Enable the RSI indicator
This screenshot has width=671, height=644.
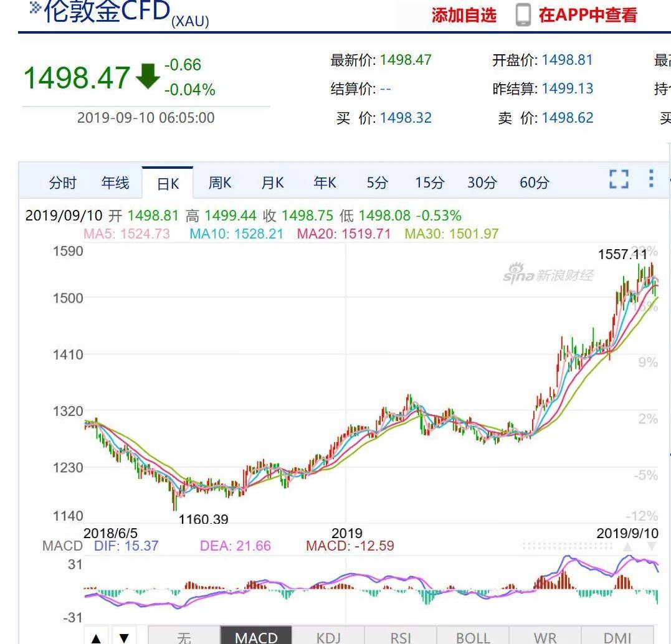point(401,637)
